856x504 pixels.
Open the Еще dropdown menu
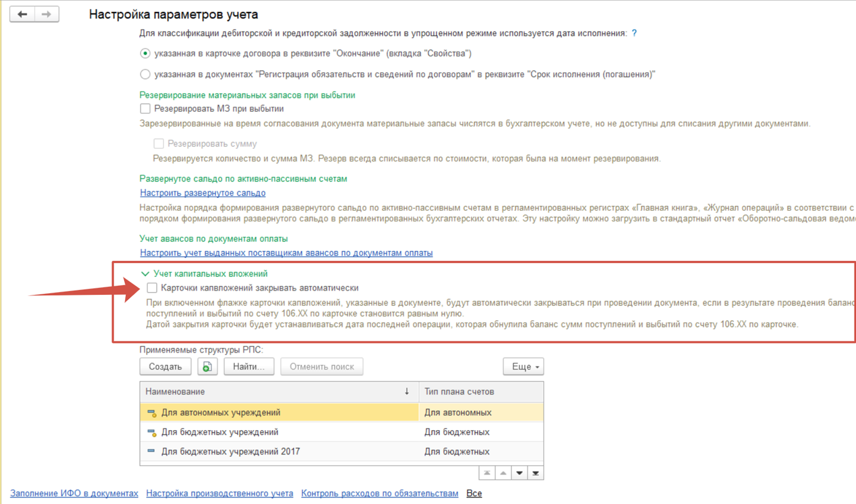(524, 366)
